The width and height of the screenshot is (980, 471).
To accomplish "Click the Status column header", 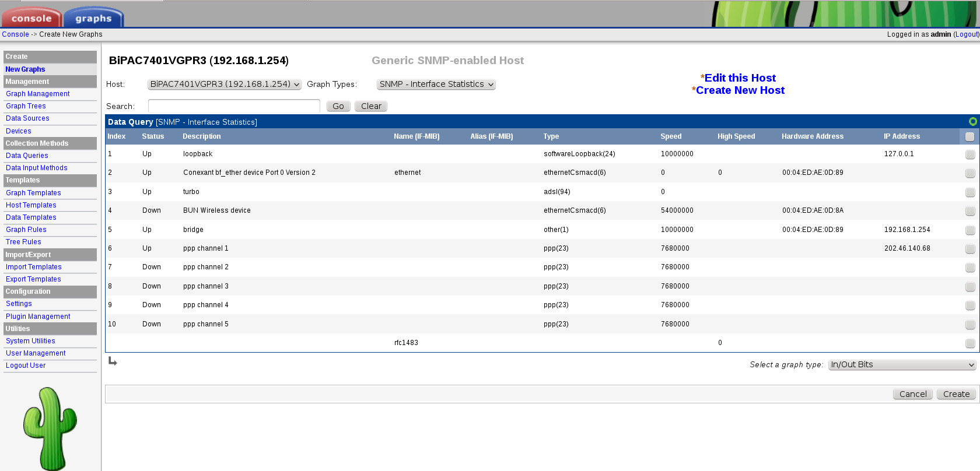I will [x=153, y=136].
